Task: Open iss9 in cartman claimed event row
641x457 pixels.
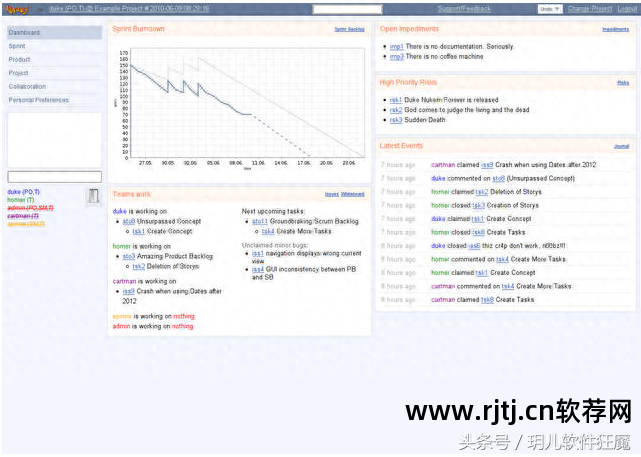Action: 487,165
